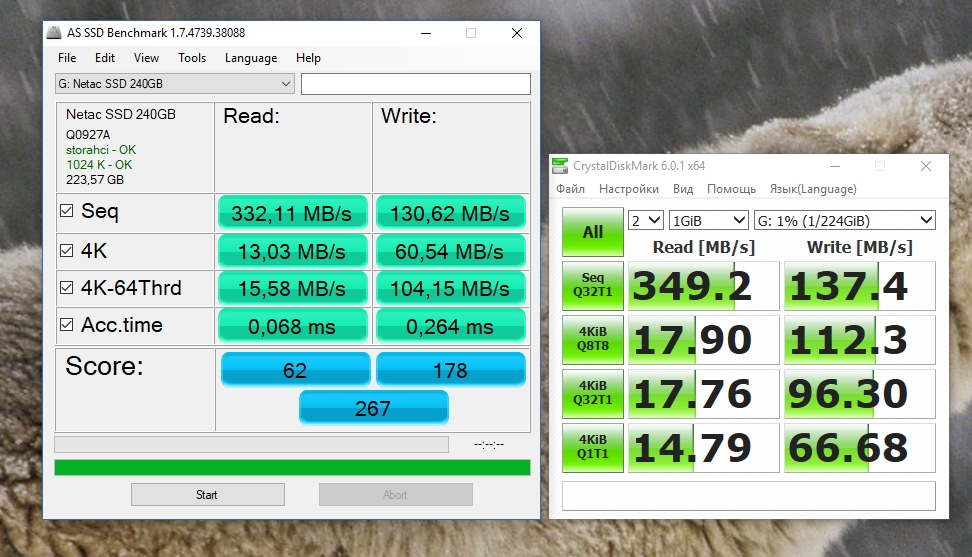This screenshot has width=972, height=557.
Task: Click the 4KiB Q8T8 write value 112.3
Action: coord(860,340)
